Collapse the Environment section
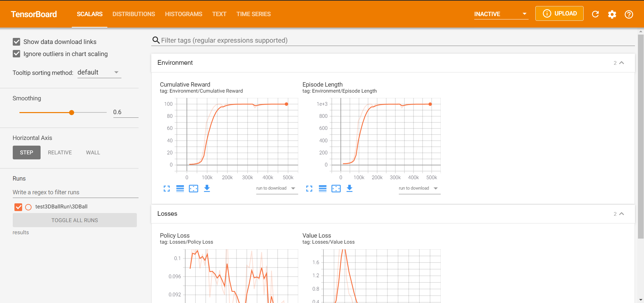644x303 pixels. (x=622, y=63)
